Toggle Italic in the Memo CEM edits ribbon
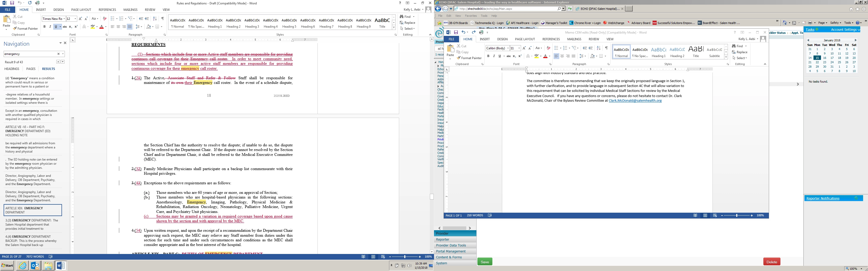 click(x=494, y=56)
